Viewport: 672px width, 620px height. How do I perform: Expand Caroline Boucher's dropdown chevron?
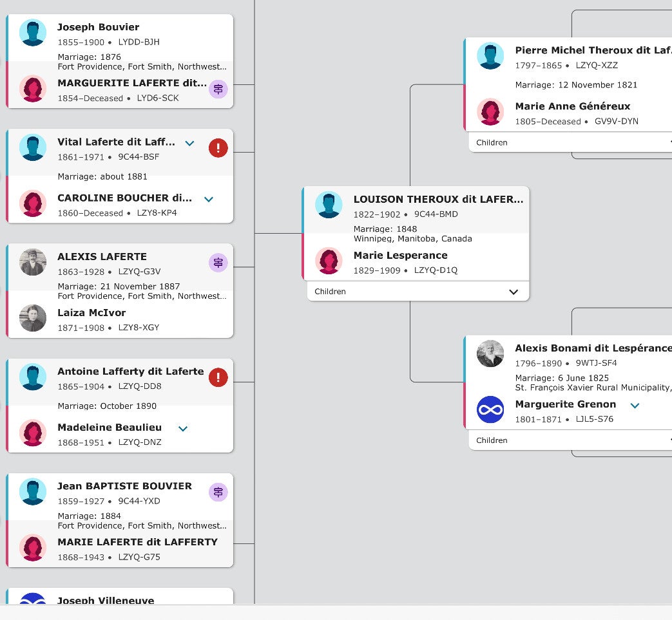(x=208, y=200)
